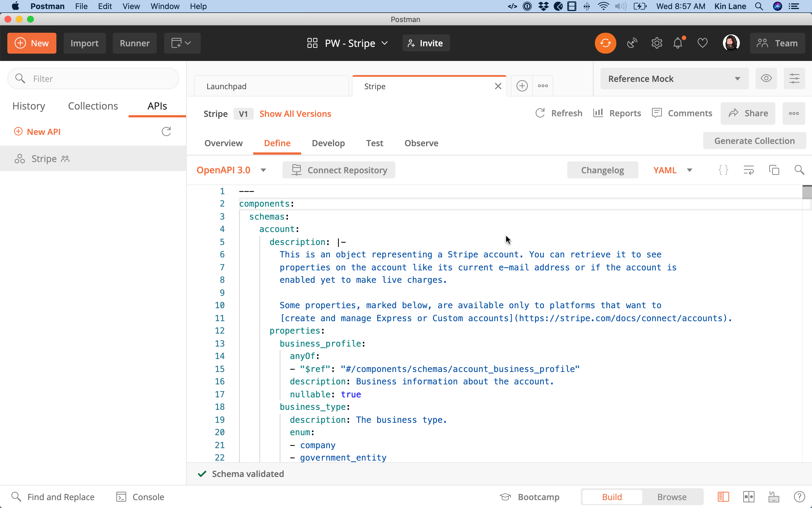Add a new tab with plus icon

[x=522, y=86]
